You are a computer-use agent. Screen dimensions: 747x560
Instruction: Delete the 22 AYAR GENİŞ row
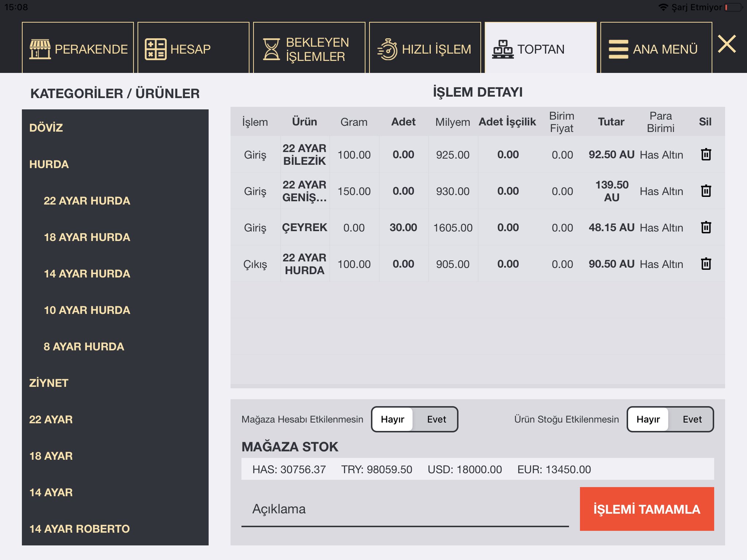click(x=706, y=191)
